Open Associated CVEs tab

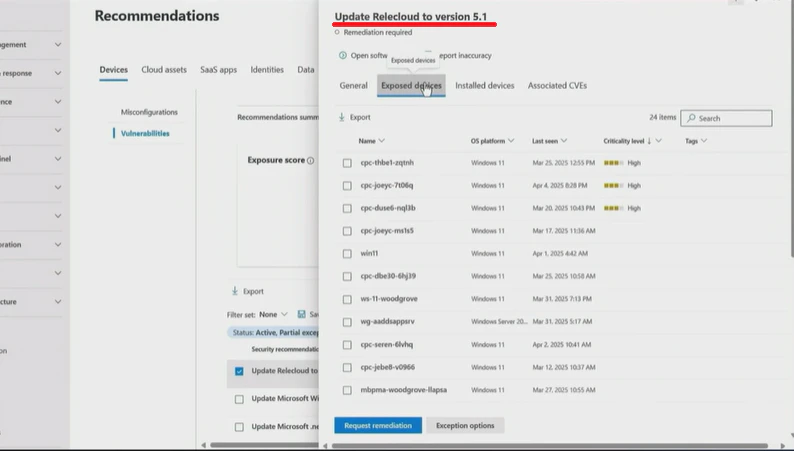coord(557,86)
